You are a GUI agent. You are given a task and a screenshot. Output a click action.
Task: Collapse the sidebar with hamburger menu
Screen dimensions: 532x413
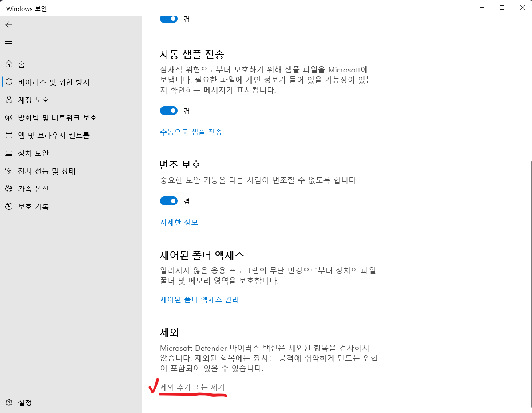tap(9, 43)
